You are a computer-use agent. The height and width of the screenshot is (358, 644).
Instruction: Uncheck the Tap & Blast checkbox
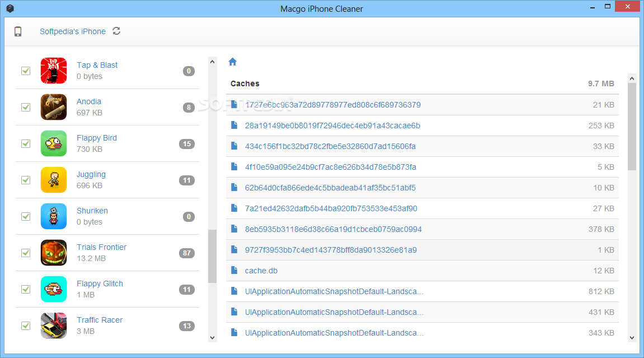pyautogui.click(x=26, y=71)
